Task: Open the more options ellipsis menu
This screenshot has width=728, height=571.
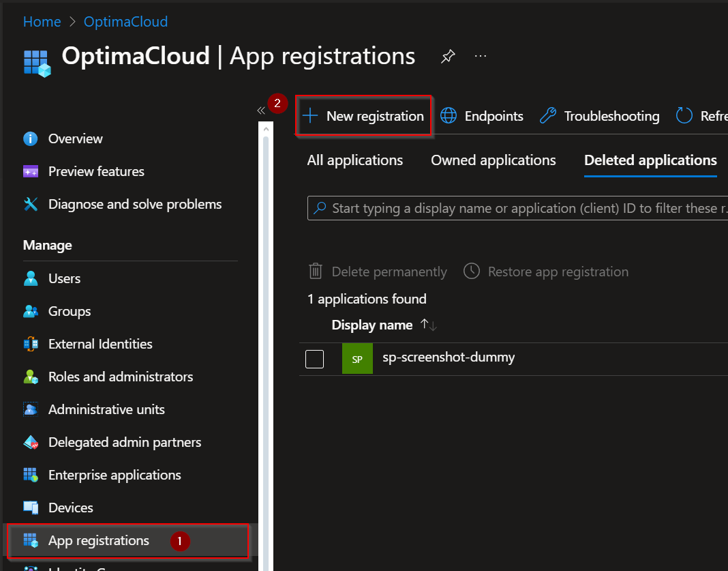Action: 481,56
